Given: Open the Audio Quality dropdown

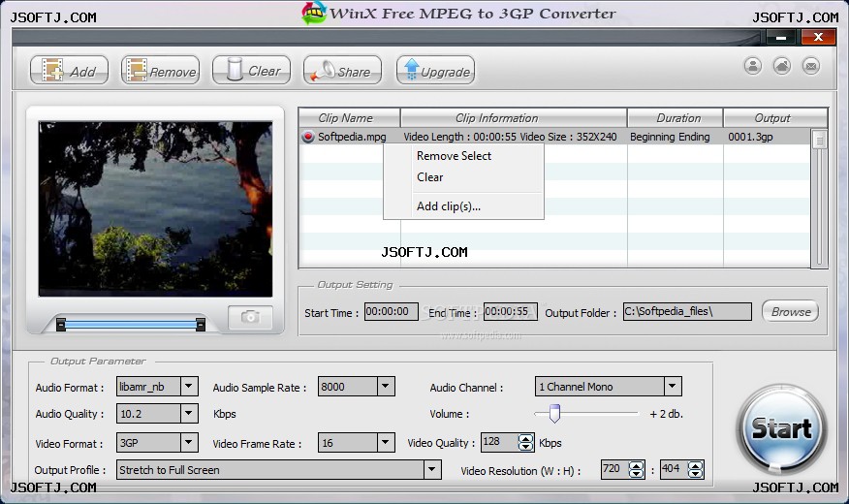Looking at the screenshot, I should click(x=188, y=414).
